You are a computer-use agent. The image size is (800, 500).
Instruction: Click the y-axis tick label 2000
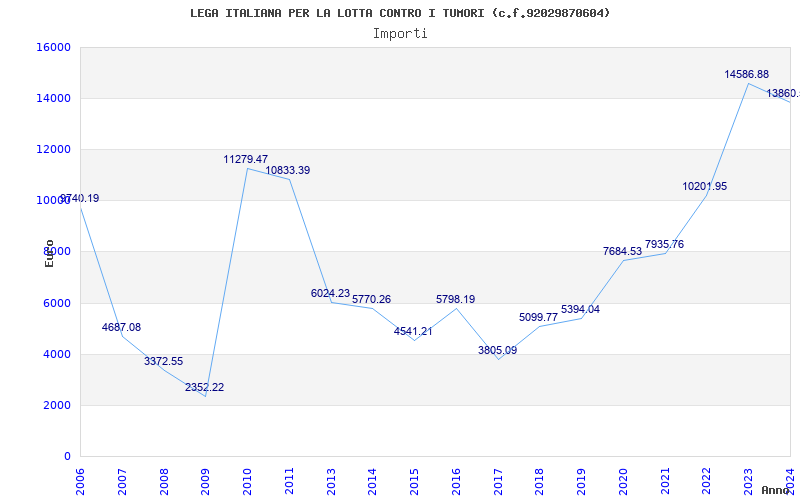pos(57,405)
